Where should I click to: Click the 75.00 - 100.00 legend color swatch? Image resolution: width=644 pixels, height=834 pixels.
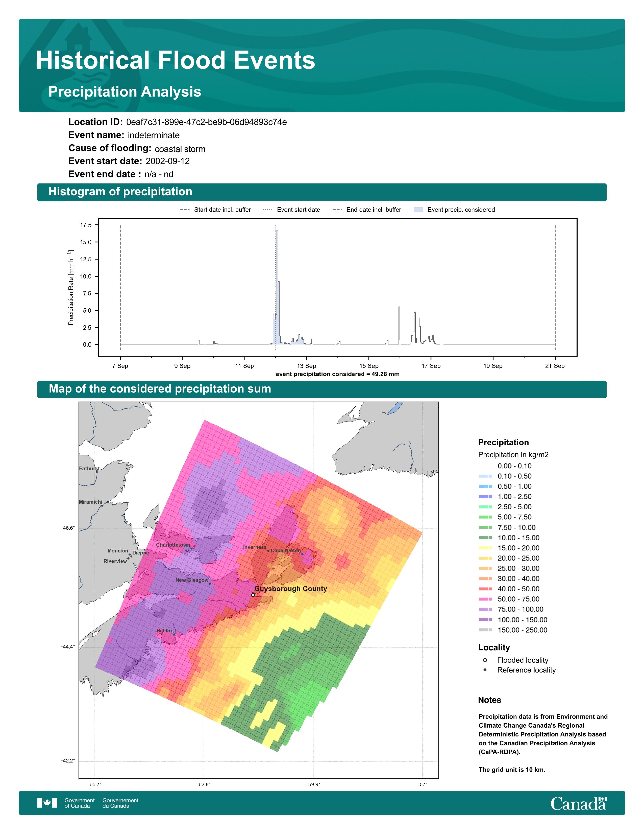(485, 610)
